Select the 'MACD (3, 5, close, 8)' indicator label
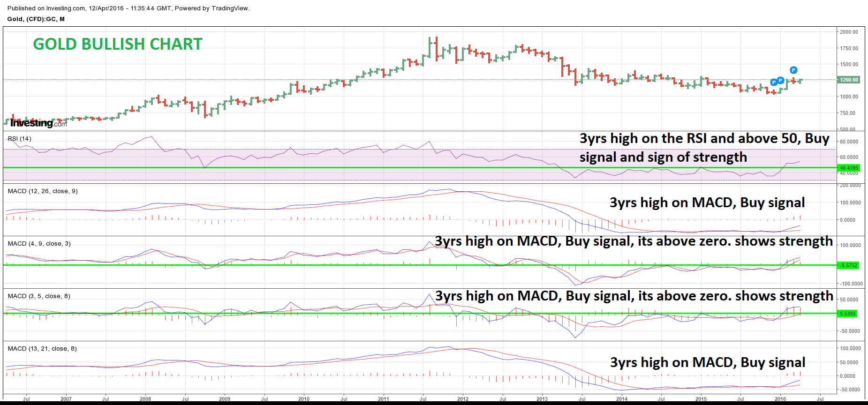868x405 pixels. click(39, 296)
